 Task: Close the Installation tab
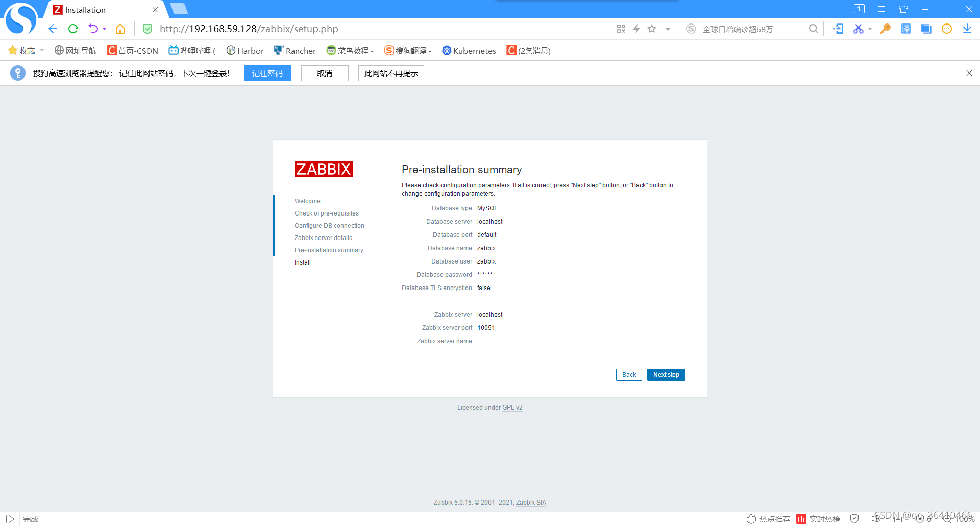155,10
